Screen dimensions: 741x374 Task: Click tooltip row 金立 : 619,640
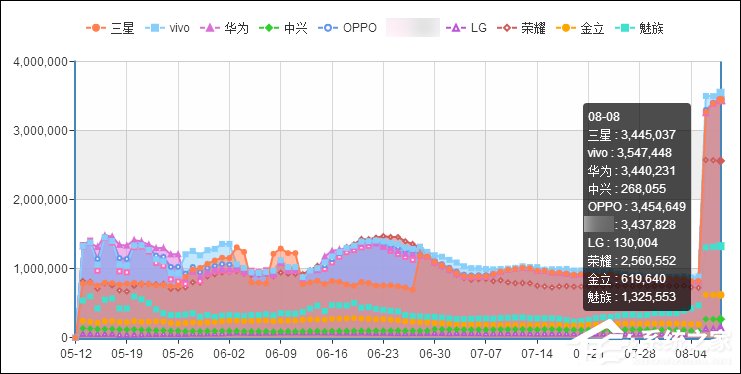click(627, 278)
